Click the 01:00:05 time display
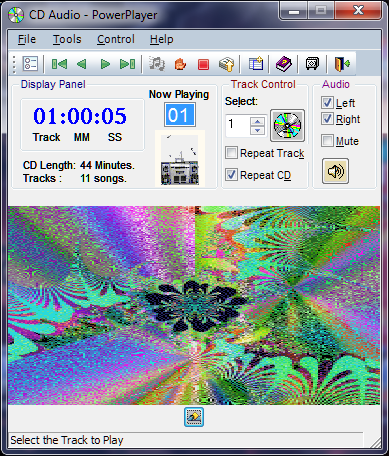Screen dimensions: 389x456 point(80,116)
